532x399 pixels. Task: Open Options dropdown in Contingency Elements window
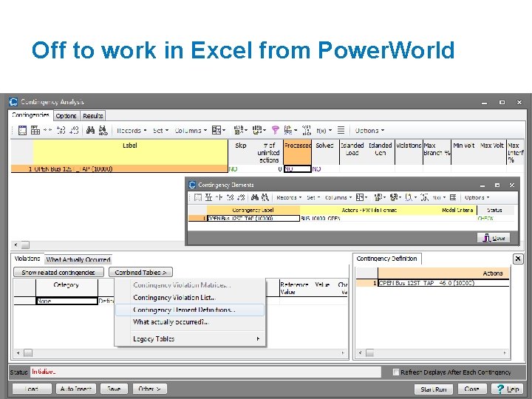pos(477,197)
